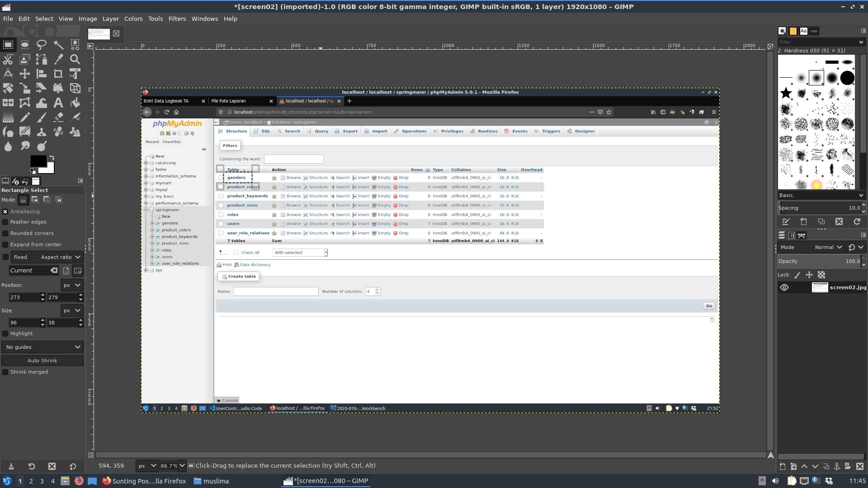868x488 pixels.
Task: Open the Filters menu
Action: pos(177,19)
